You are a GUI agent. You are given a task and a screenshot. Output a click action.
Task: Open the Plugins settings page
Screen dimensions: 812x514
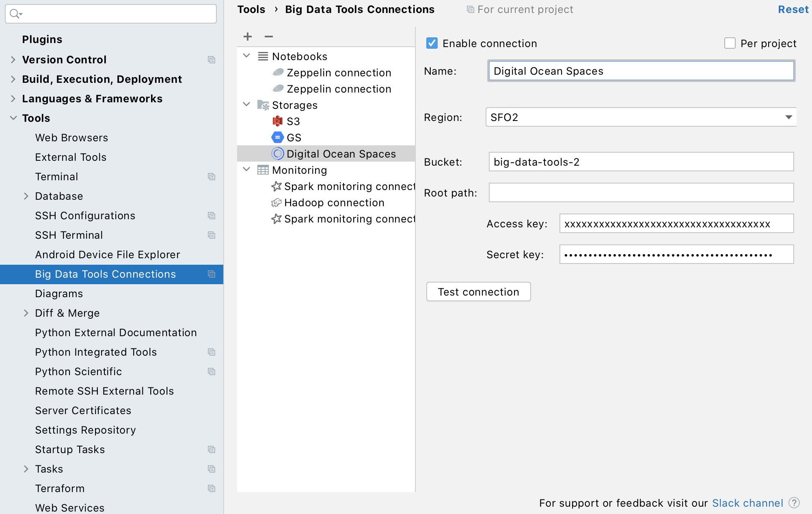[x=42, y=39]
